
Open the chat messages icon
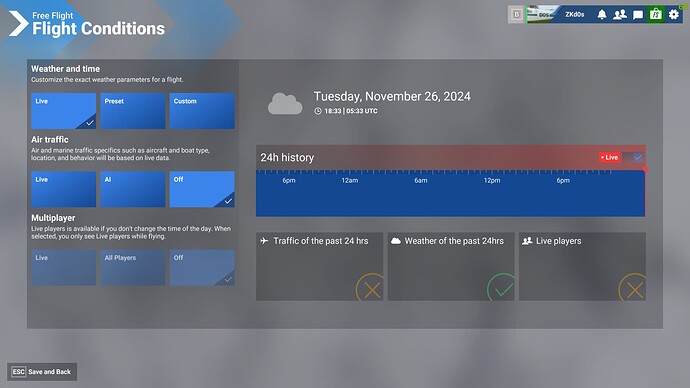[x=638, y=15]
